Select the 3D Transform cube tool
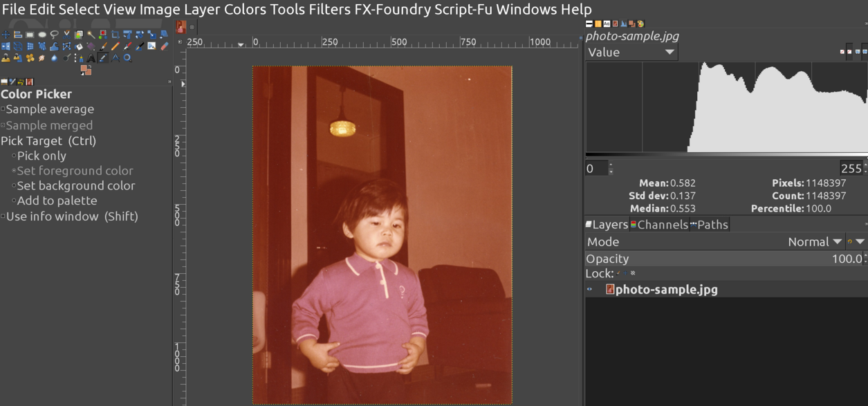This screenshot has height=406, width=868. [x=18, y=46]
